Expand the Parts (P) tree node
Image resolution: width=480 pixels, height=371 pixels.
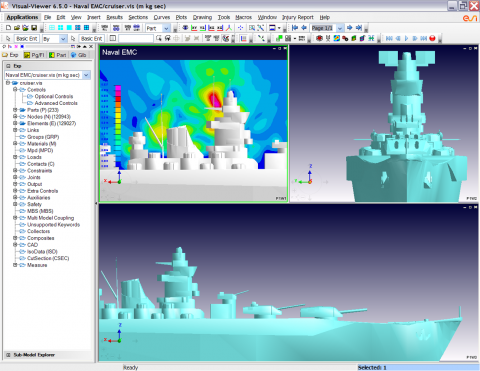coord(15,110)
